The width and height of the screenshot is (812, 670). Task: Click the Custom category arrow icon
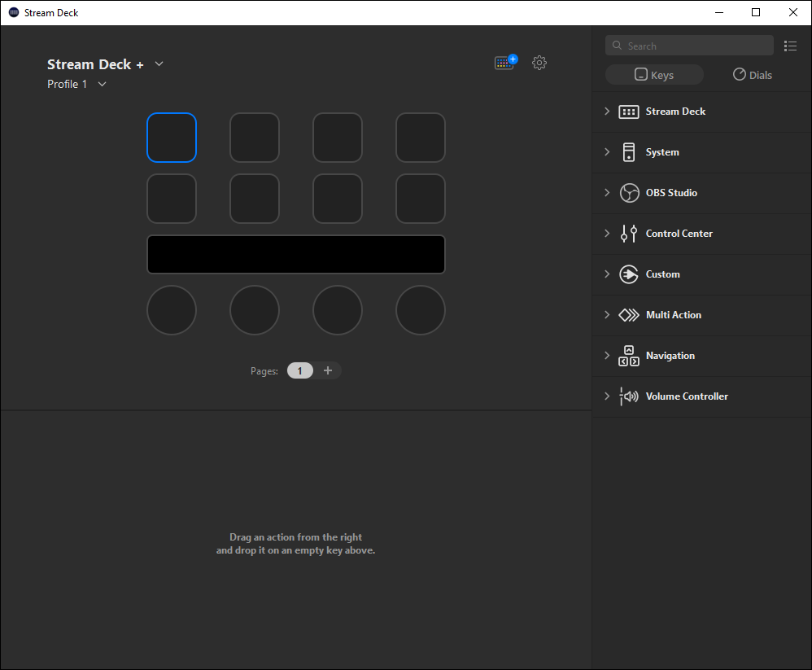[629, 274]
